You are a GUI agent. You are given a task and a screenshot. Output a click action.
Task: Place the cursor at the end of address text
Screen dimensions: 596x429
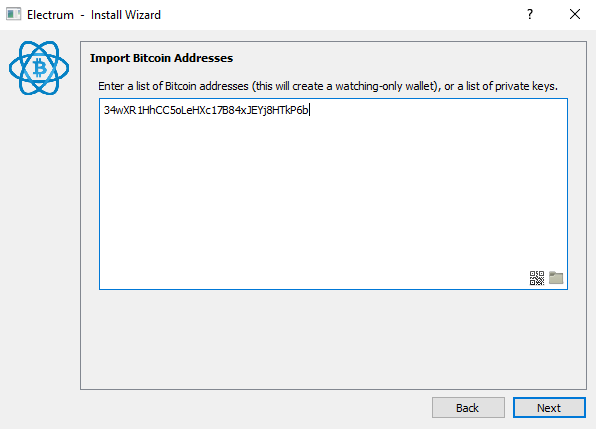309,110
